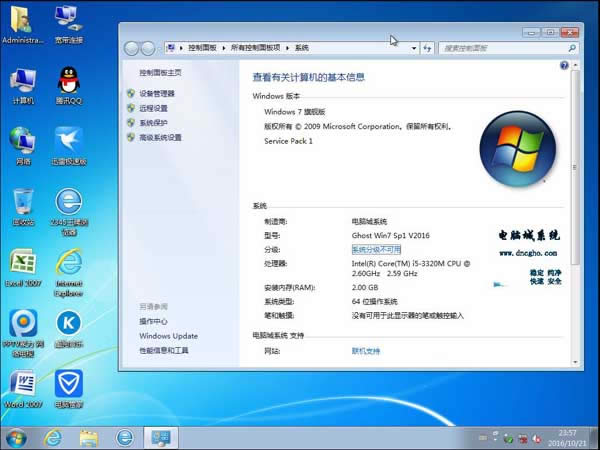Screen dimensions: 600x450
Task: Open the 腾讯QQ penguin desktop icon
Action: tap(68, 81)
